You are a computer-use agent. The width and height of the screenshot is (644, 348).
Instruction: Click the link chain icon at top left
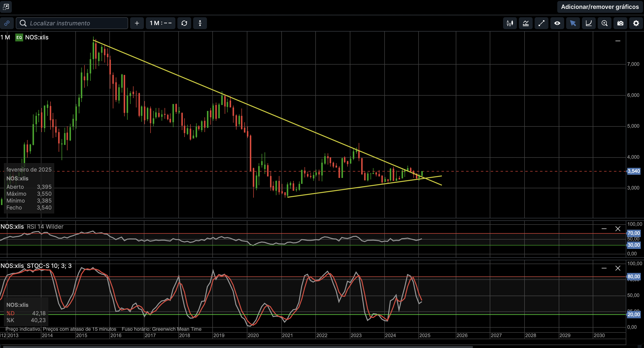(x=7, y=23)
